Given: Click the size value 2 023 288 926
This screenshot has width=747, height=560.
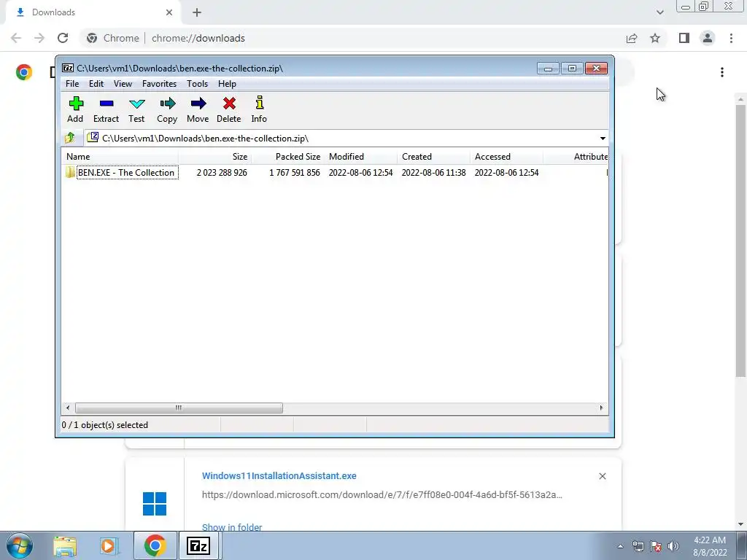Looking at the screenshot, I should click(222, 172).
